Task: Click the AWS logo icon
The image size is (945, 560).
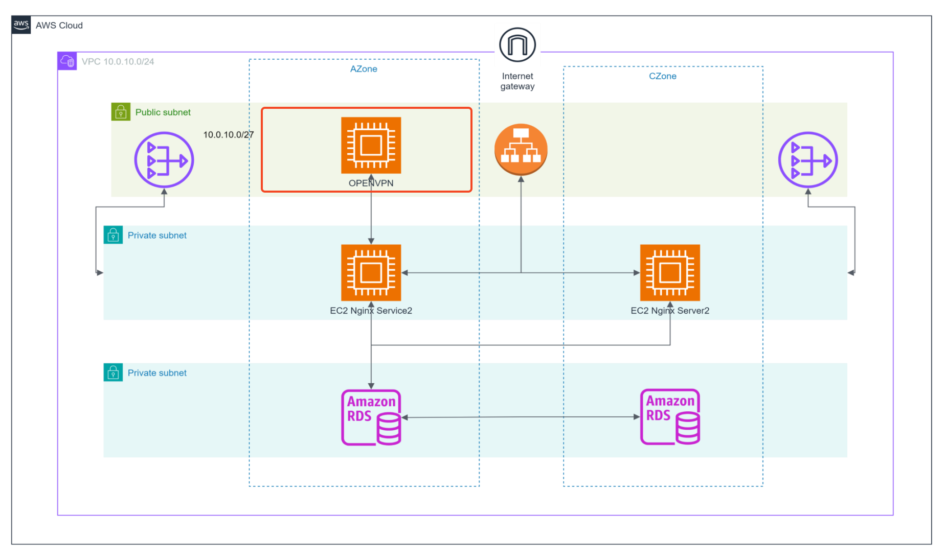Action: (x=21, y=25)
